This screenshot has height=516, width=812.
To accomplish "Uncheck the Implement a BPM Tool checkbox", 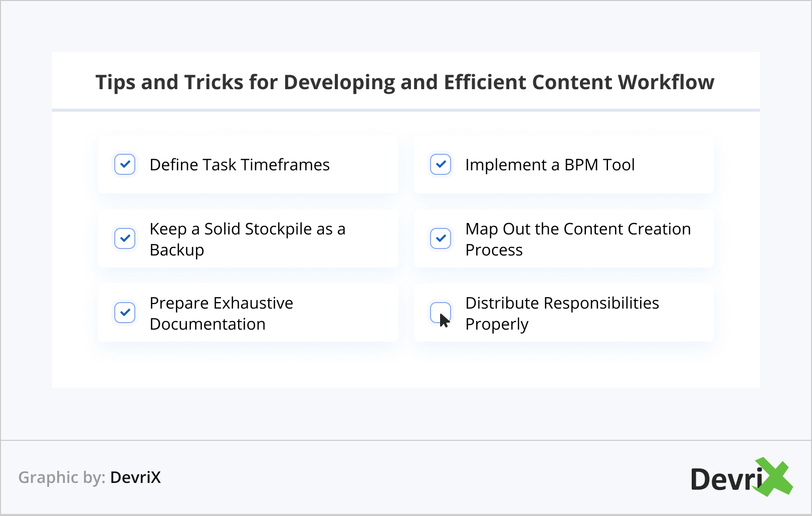I will [x=441, y=164].
